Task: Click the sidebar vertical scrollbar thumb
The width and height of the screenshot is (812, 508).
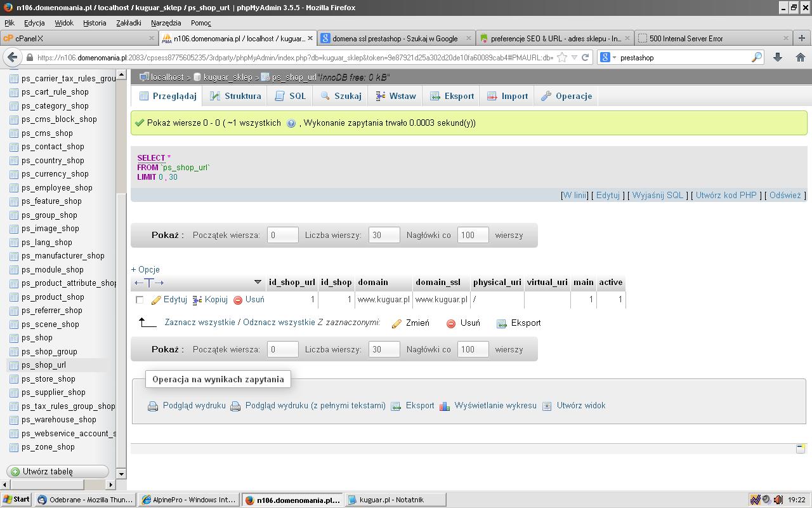Action: 121,330
